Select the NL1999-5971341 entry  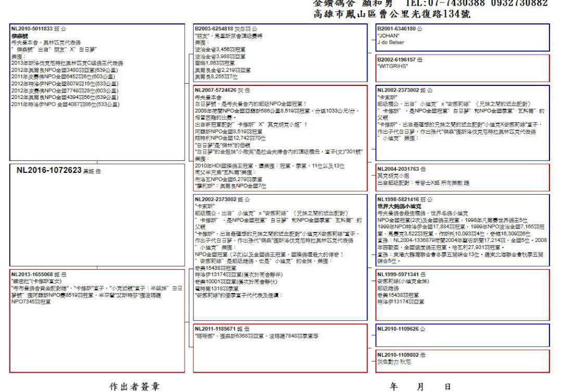point(462,294)
